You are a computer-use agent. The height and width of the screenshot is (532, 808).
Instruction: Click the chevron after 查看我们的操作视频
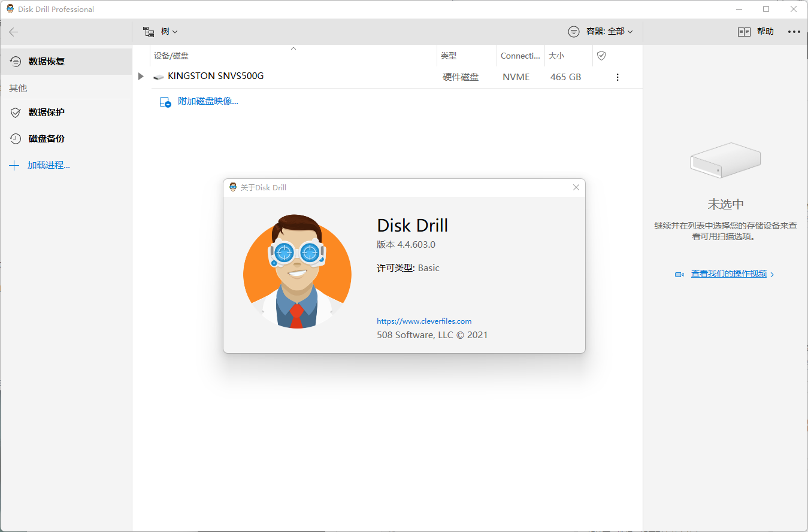(772, 275)
